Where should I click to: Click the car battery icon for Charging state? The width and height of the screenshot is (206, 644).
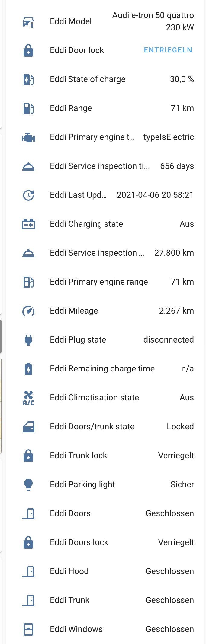tap(28, 224)
